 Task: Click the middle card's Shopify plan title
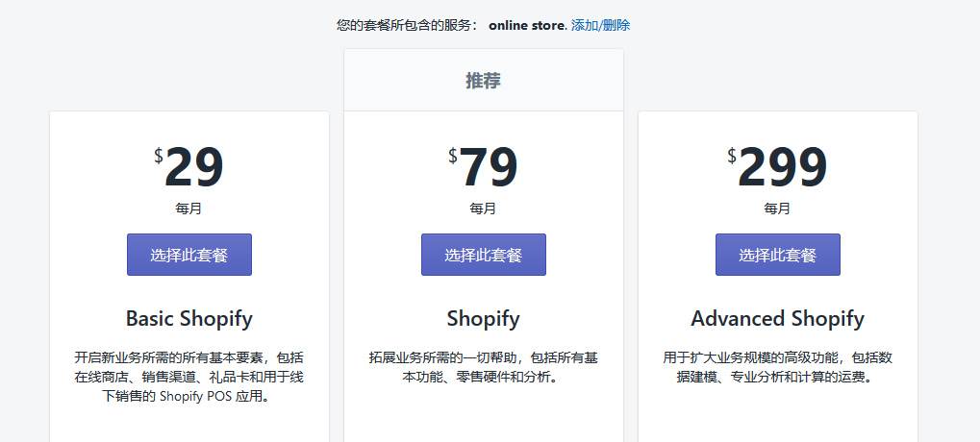tap(483, 318)
